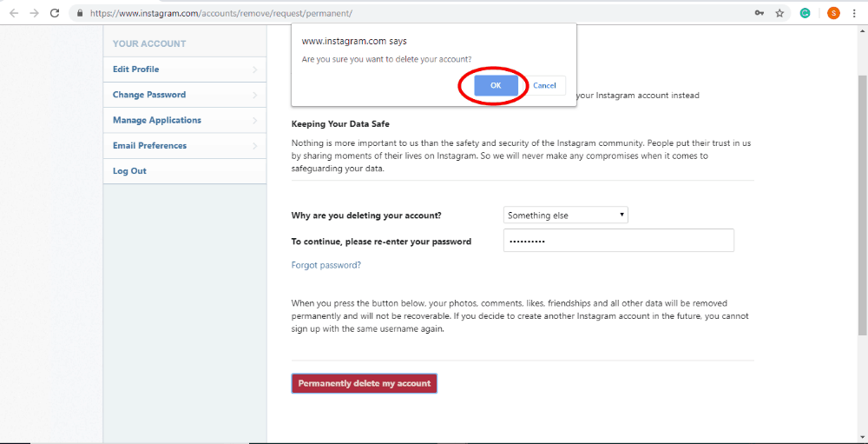Click the browser back arrow
Screen dimensions: 868x444
point(14,13)
